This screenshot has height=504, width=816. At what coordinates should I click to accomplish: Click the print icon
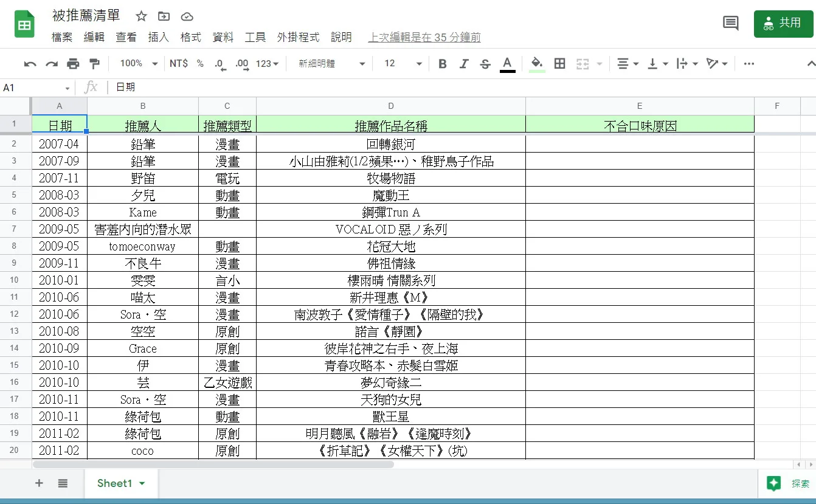pos(73,64)
